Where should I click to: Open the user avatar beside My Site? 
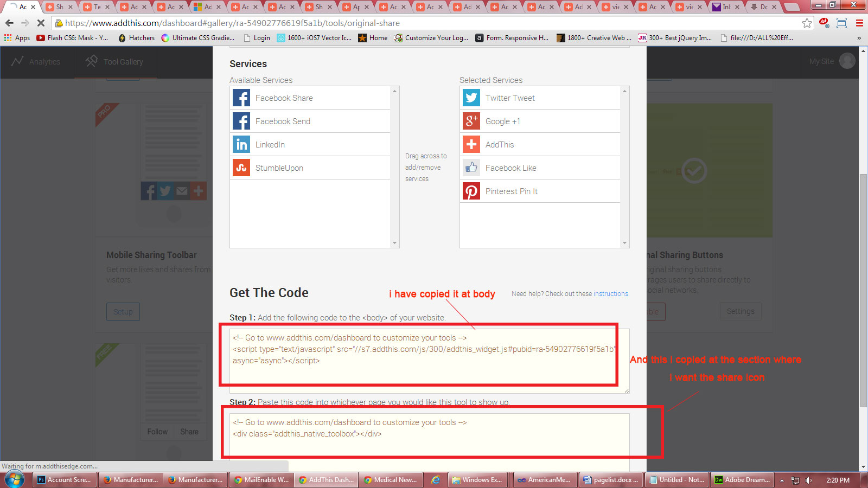pos(847,61)
